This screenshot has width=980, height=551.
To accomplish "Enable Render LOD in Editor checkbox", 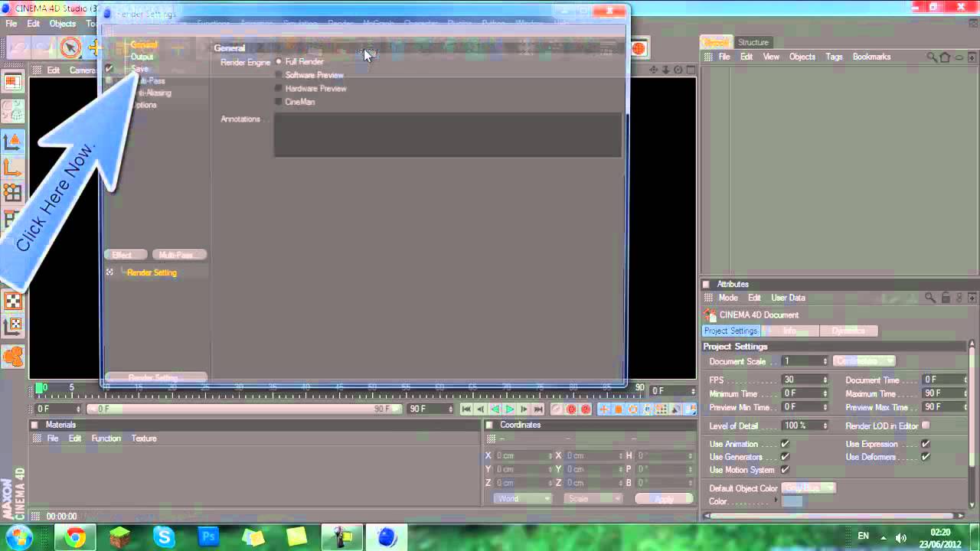I will click(x=926, y=425).
